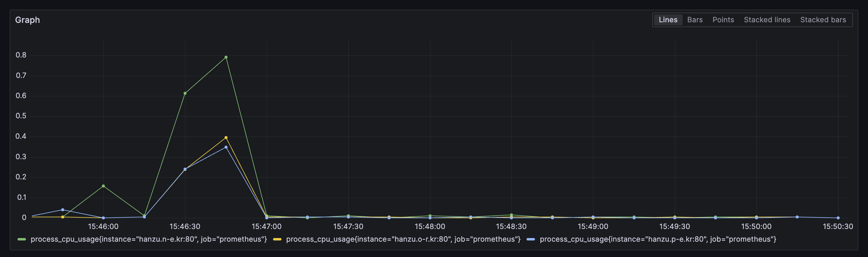
Task: Toggle hanzu.p-e.kr:80 series in legend
Action: [x=658, y=239]
